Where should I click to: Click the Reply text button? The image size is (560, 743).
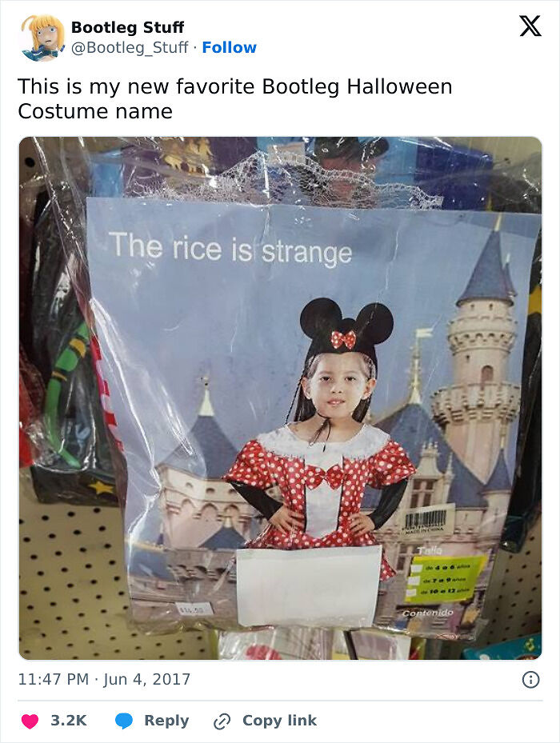[x=166, y=721]
